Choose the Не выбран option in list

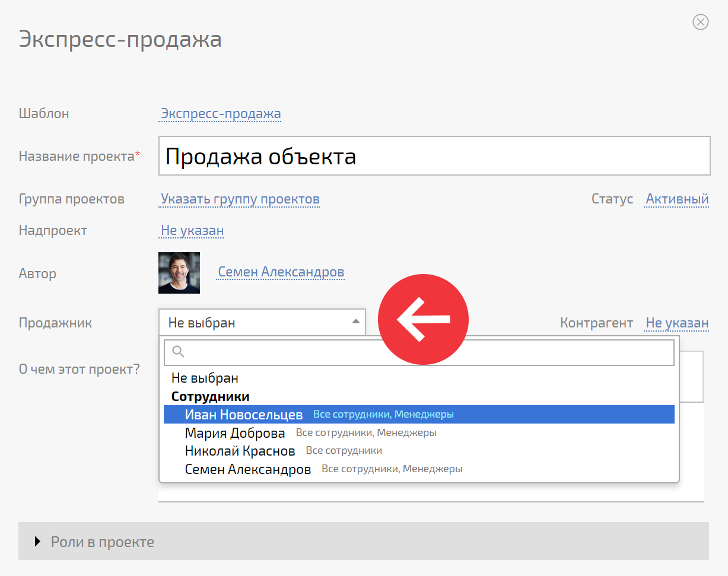(x=419, y=378)
